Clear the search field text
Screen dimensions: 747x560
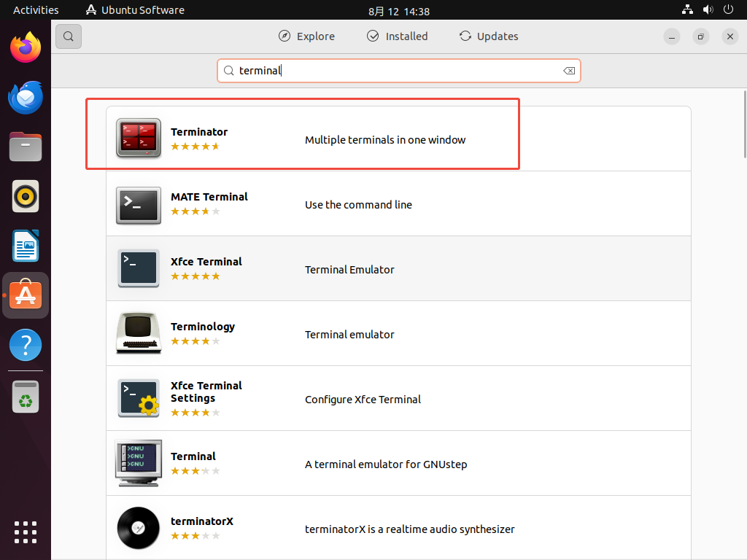click(569, 71)
